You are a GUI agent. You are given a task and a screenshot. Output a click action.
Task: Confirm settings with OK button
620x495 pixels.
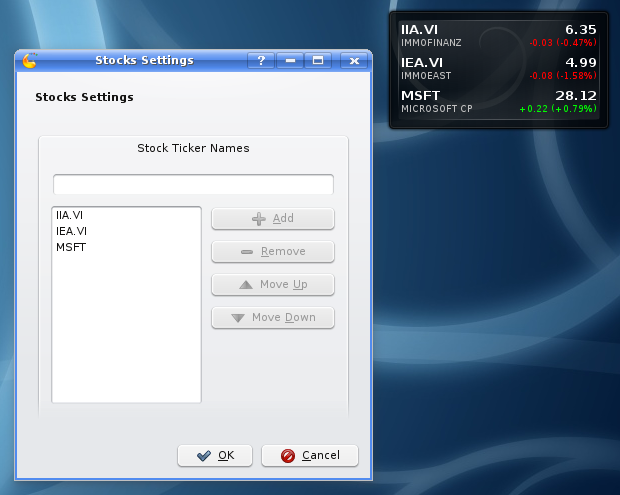tap(215, 455)
